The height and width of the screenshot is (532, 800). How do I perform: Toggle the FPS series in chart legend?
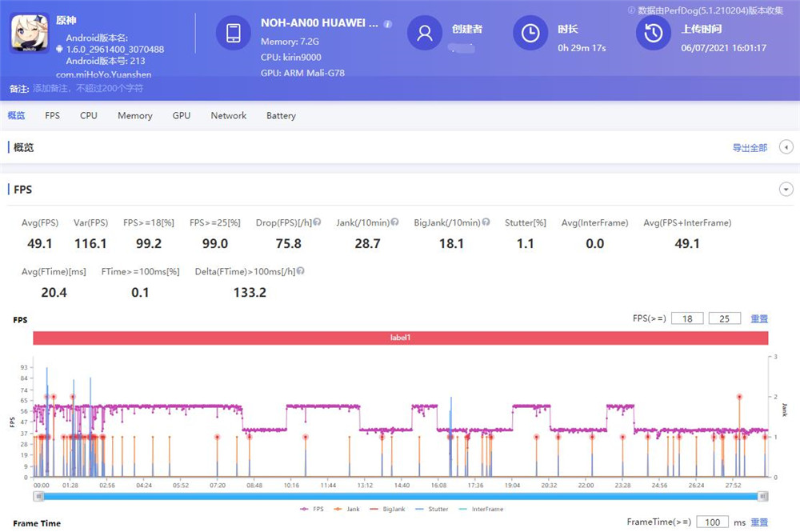click(x=312, y=509)
